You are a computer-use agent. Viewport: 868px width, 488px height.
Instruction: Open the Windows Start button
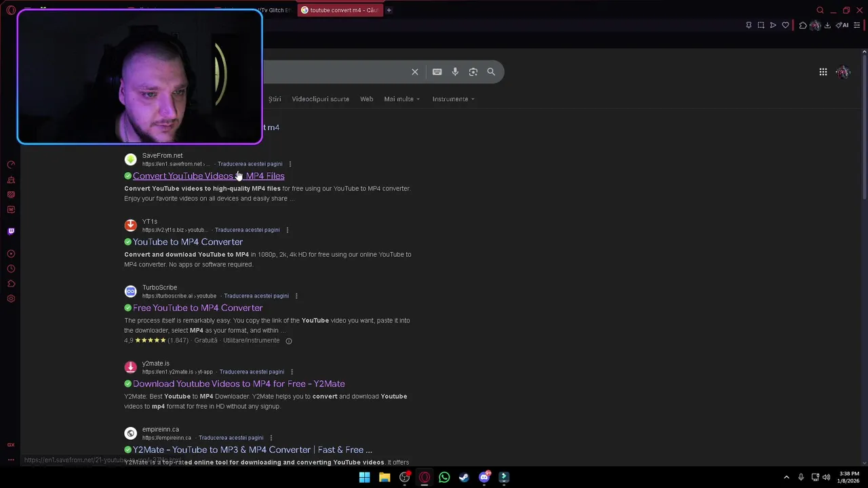point(364,477)
